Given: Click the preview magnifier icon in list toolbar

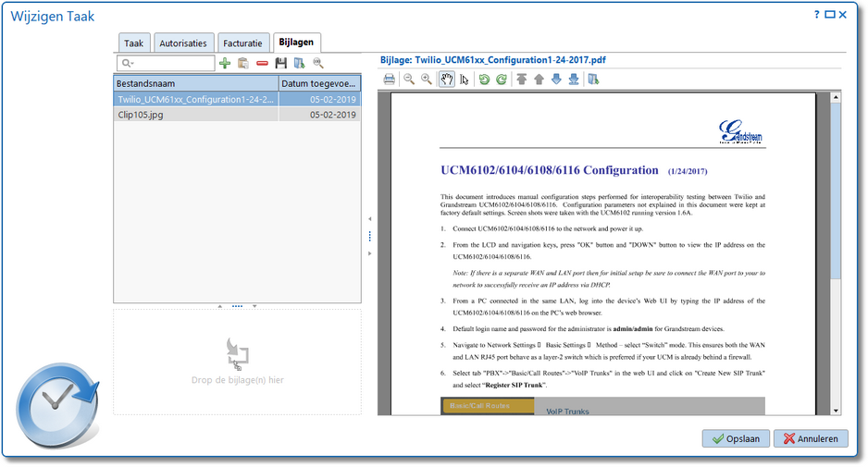Looking at the screenshot, I should click(317, 64).
